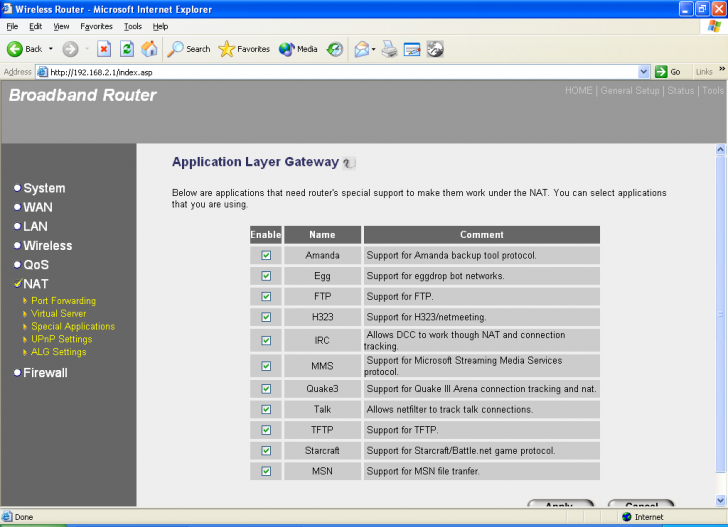
Task: Click the page scrollbar down arrow
Action: coord(720,501)
